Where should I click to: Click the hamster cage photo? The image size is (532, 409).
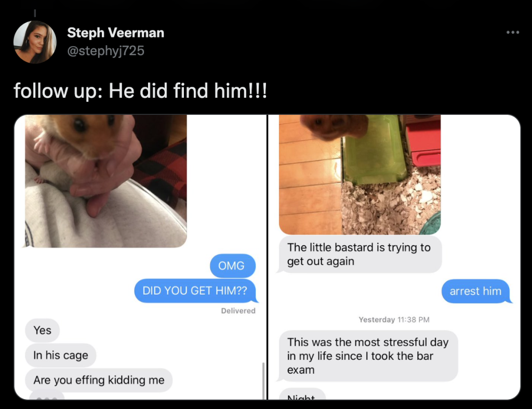360,175
